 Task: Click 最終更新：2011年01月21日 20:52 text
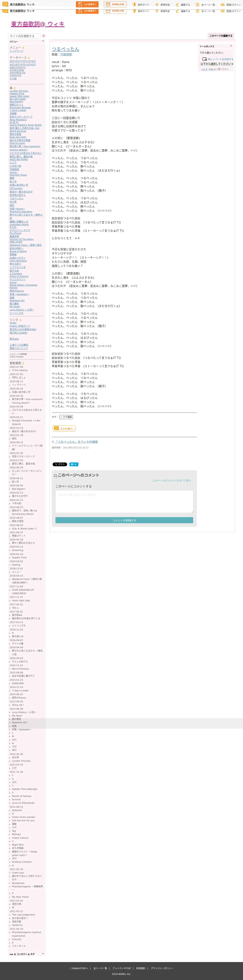point(70,448)
